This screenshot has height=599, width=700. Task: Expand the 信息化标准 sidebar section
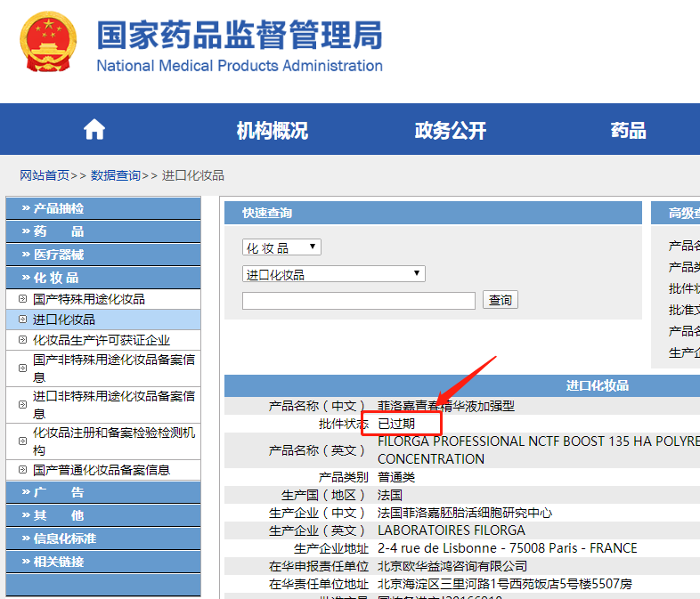click(x=103, y=538)
